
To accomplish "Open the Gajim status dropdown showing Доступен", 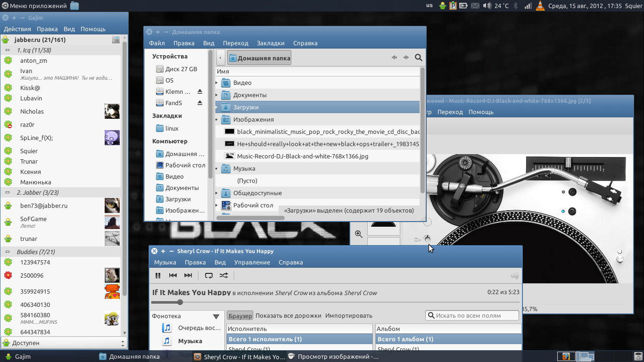I will [64, 343].
